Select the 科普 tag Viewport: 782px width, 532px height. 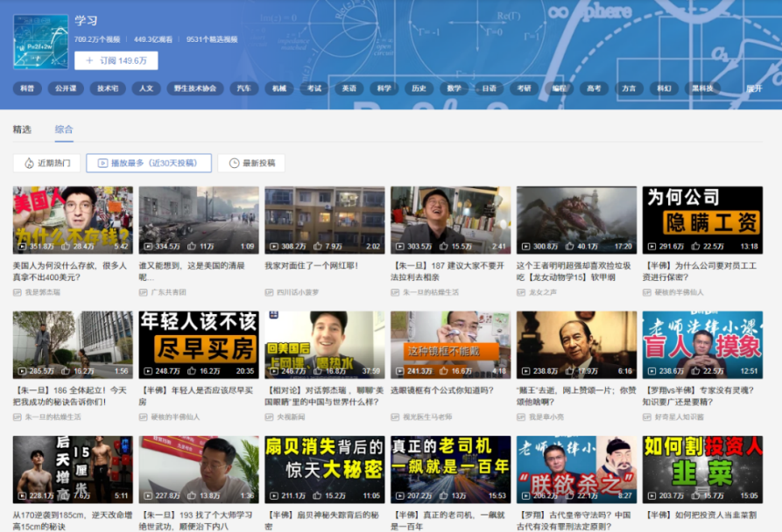pos(27,88)
